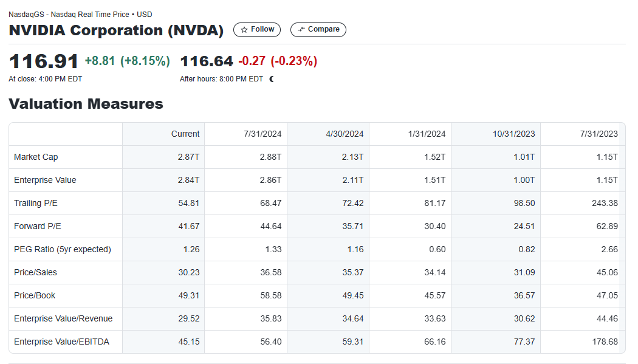Image resolution: width=638 pixels, height=364 pixels.
Task: Click the Price/Sales row label
Action: point(35,272)
